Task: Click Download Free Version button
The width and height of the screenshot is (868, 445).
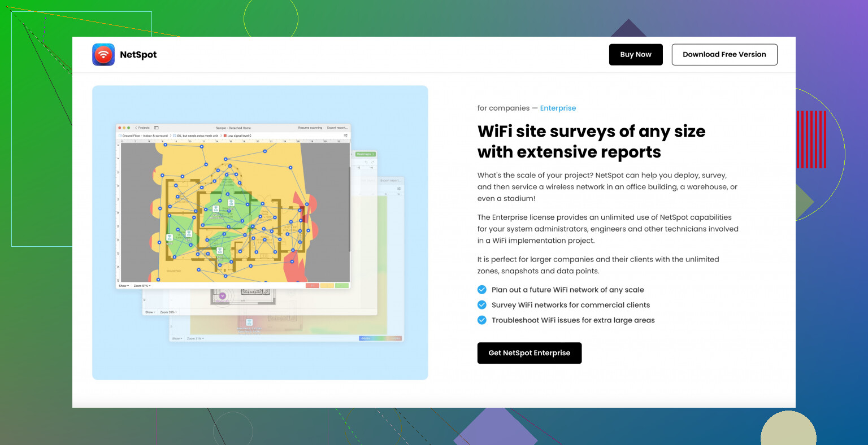Action: [x=724, y=55]
